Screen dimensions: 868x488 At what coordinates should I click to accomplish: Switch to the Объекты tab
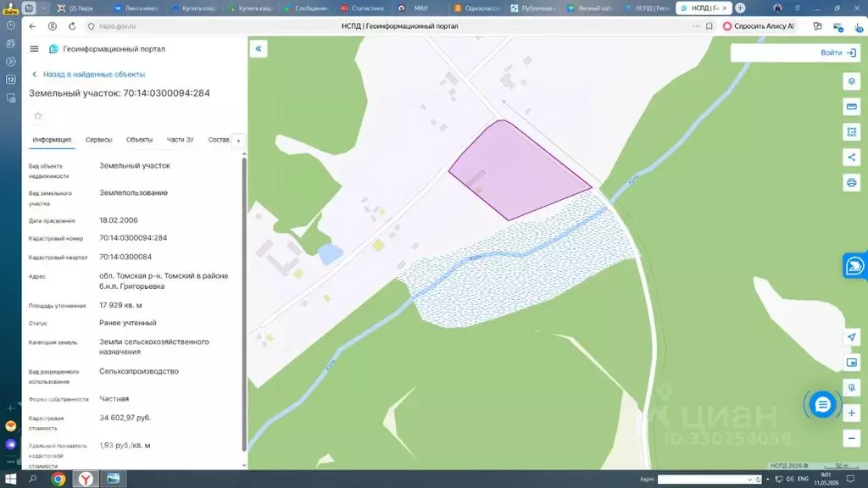(x=139, y=140)
